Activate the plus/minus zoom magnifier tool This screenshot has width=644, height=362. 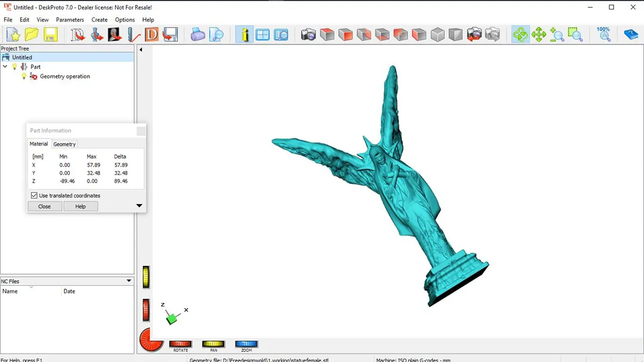point(557,35)
